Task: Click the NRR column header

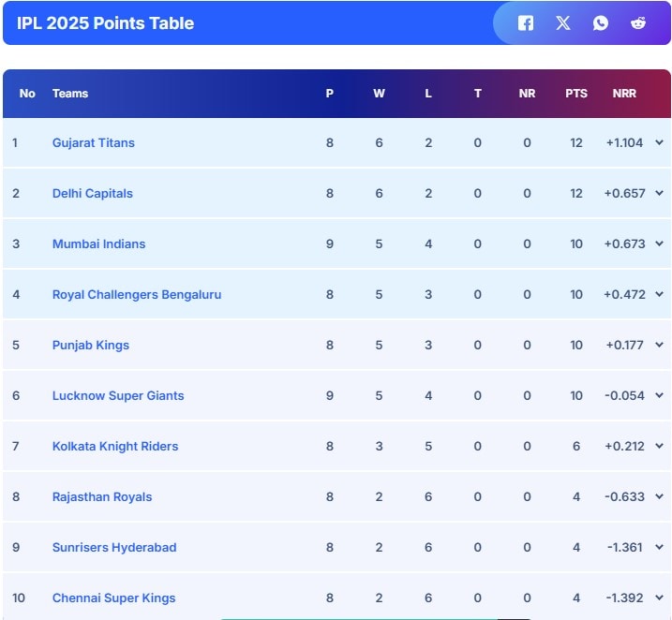Action: (624, 94)
